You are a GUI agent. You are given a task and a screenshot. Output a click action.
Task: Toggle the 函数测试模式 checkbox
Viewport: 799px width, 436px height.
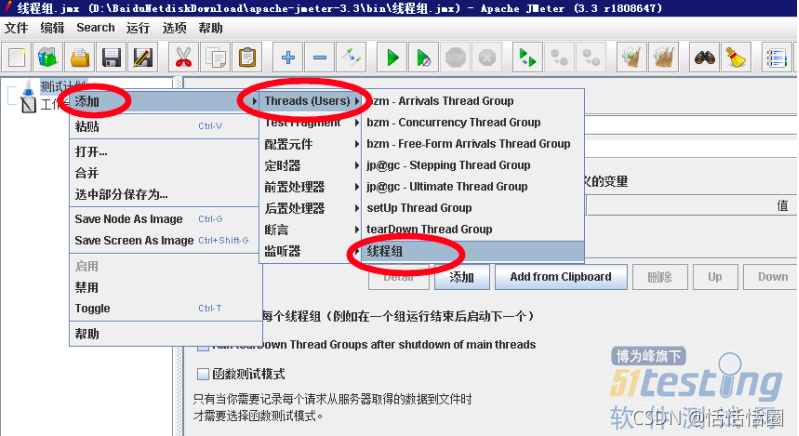point(203,374)
